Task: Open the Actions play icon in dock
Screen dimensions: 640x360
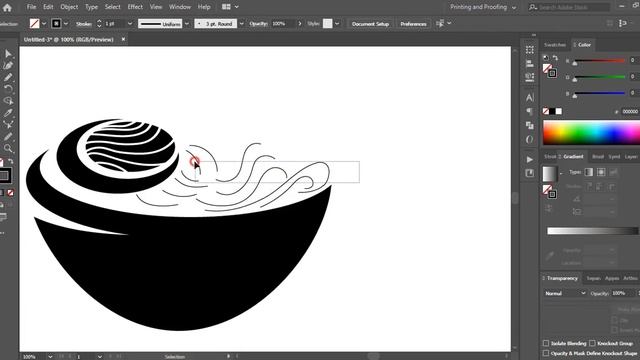Action: [x=530, y=160]
